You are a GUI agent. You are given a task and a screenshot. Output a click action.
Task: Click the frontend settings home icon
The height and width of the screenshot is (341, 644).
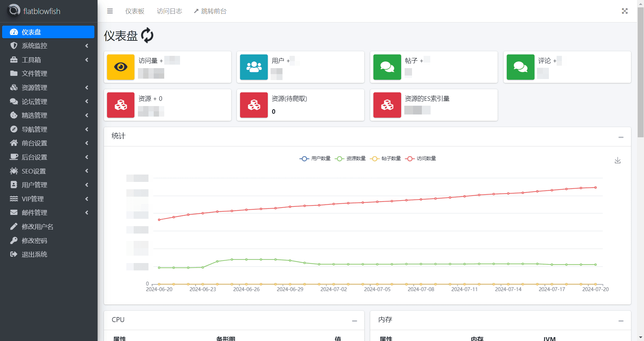[14, 143]
